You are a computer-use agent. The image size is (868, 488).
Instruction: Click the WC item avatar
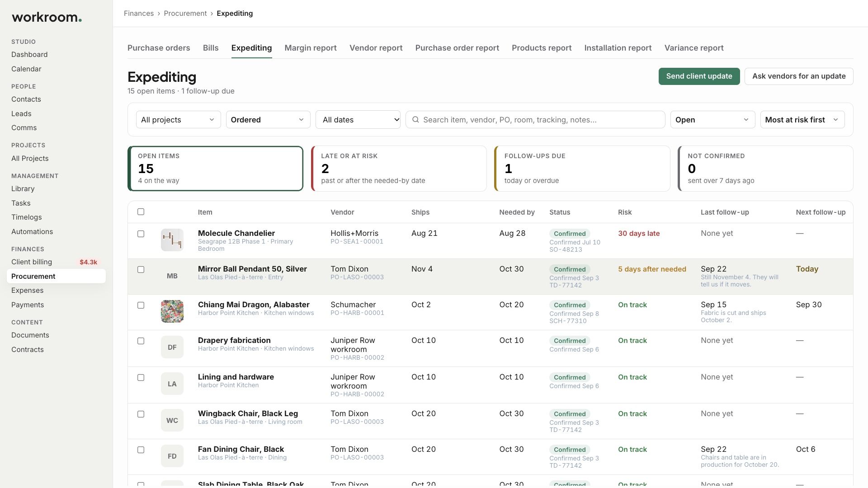[x=172, y=420]
